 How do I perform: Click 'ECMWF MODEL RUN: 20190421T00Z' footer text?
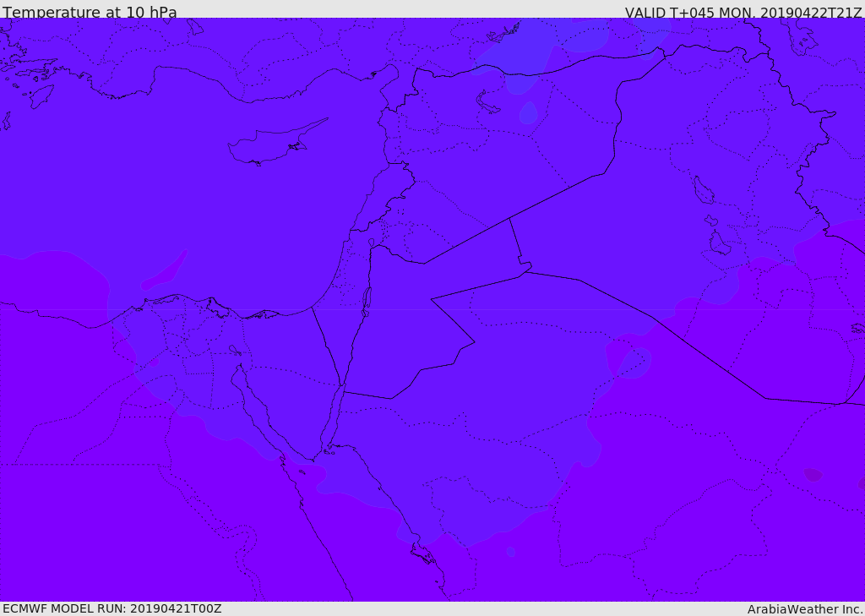[x=112, y=608]
